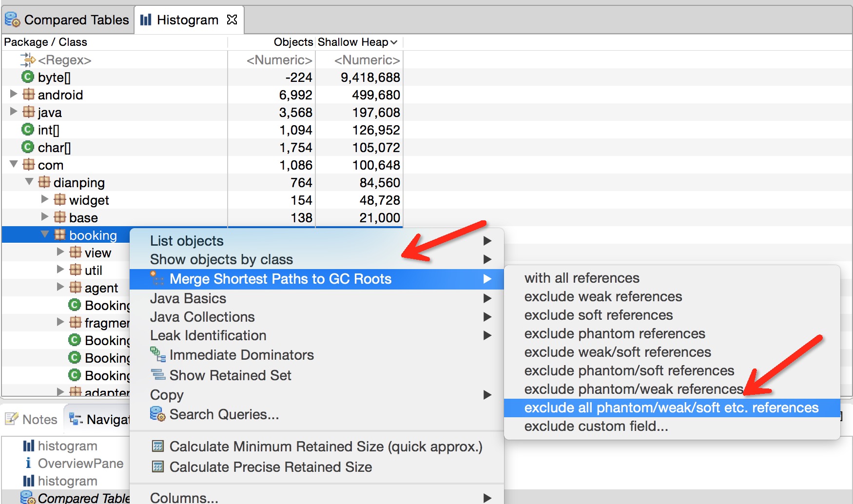Open the Shallow Heap sort dropdown

394,42
